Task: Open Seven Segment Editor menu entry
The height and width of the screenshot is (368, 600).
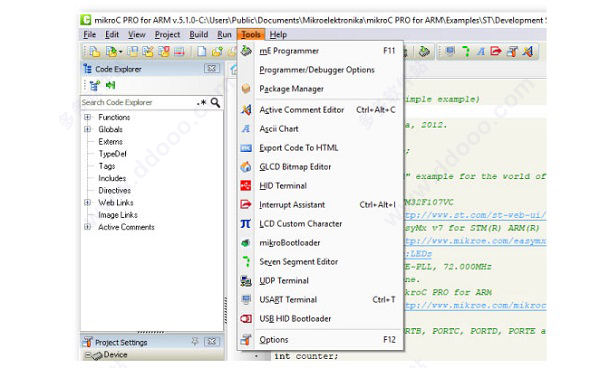Action: [x=320, y=262]
